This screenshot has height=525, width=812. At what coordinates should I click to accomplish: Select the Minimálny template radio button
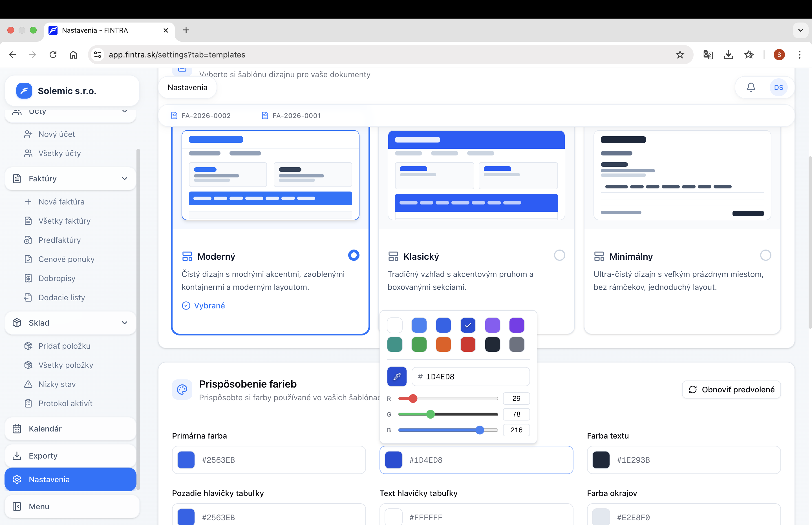tap(766, 255)
